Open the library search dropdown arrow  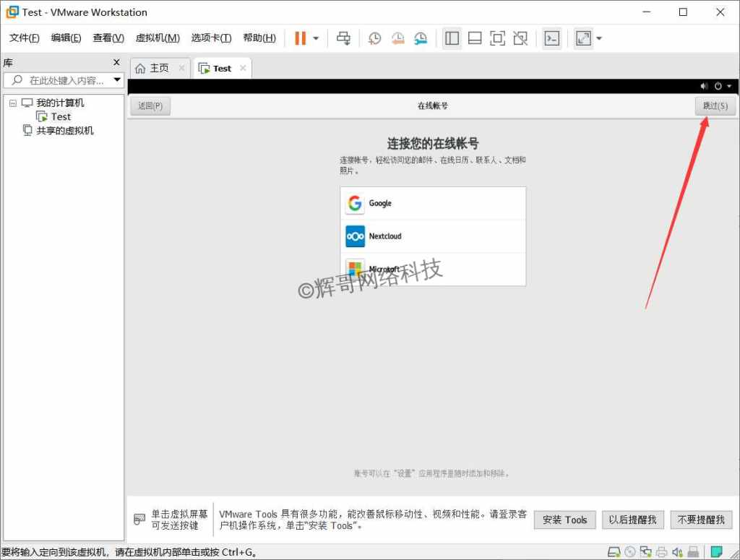(x=117, y=80)
